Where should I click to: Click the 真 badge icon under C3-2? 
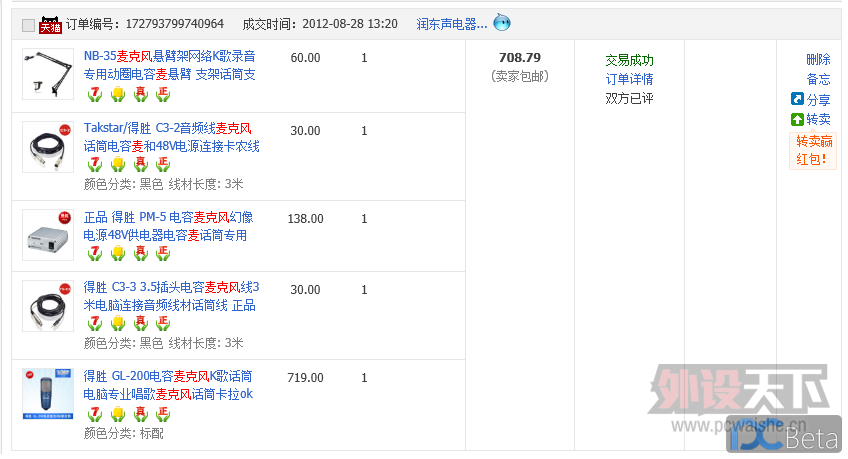click(141, 164)
